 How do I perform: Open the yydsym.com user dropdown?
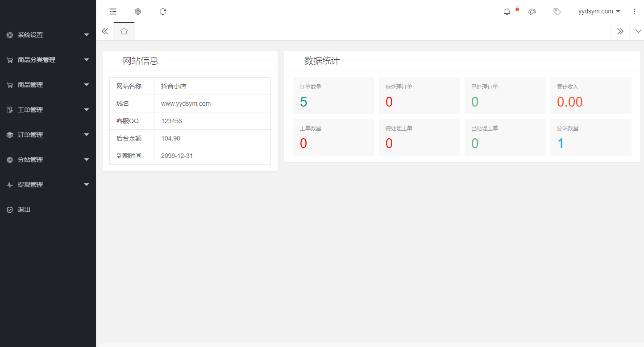coord(599,12)
